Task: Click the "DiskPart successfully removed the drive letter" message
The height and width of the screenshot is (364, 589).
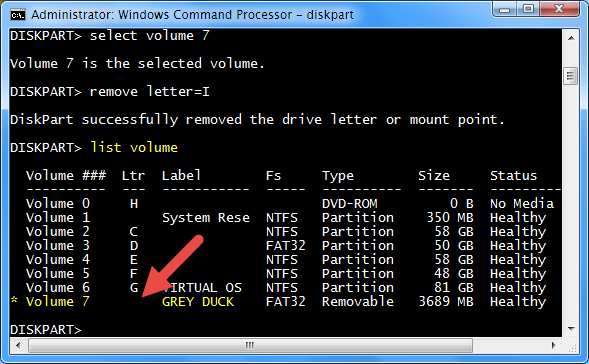Action: pos(257,120)
